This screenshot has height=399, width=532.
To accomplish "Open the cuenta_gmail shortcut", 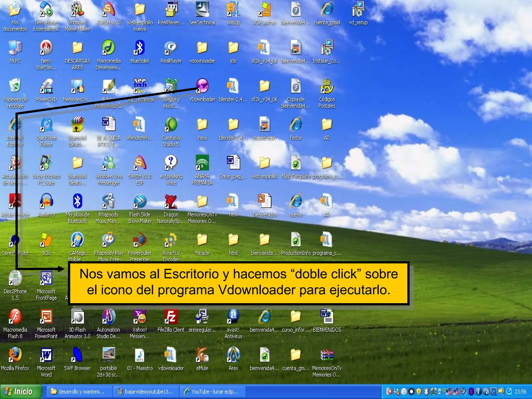I will pos(327,9).
